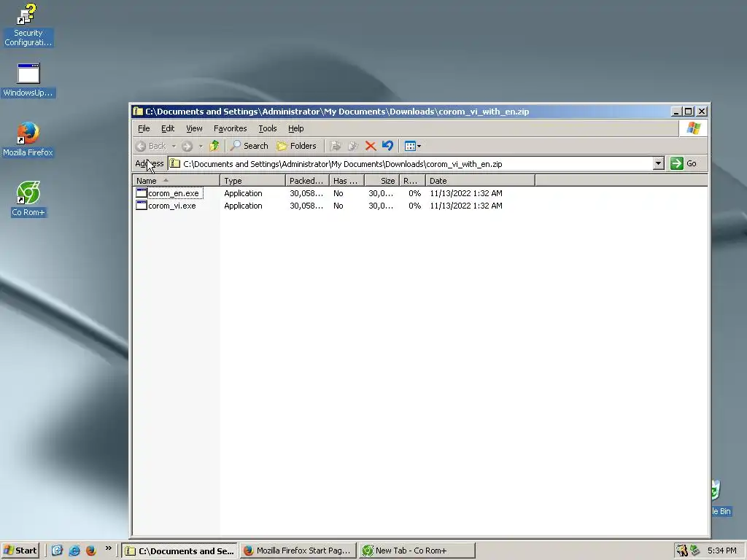Screen dimensions: 747x560
Task: Open the Edit menu
Action: tap(168, 128)
